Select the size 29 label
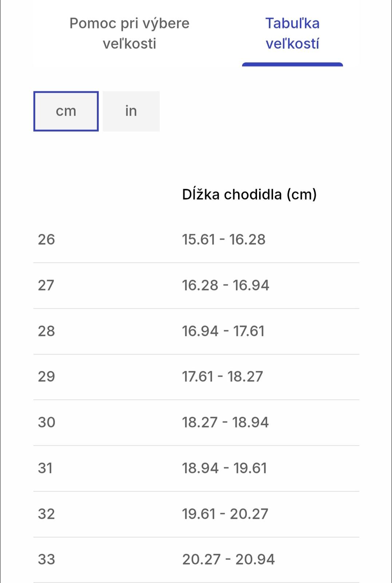The image size is (392, 583). 46,377
